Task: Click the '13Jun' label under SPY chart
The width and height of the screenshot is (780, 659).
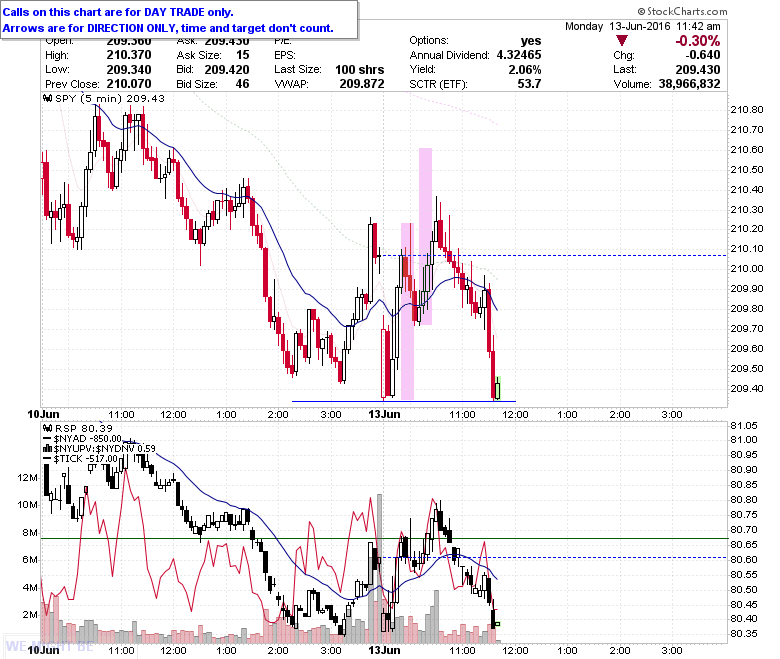Action: pos(384,414)
